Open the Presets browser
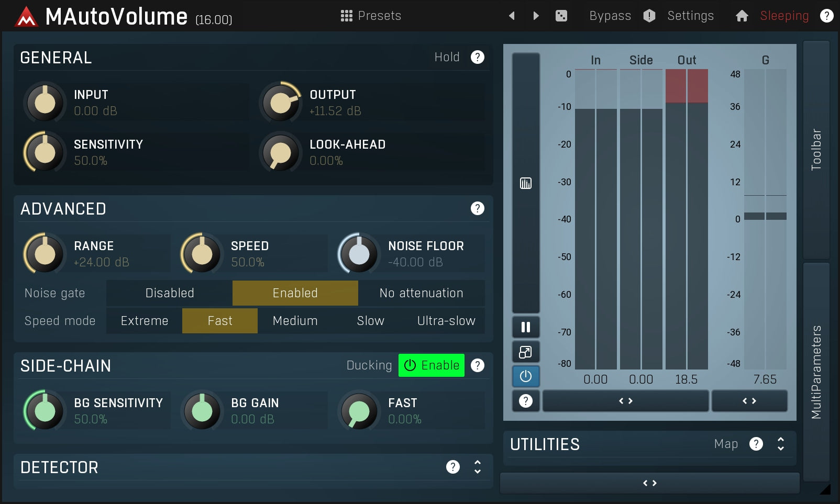The width and height of the screenshot is (840, 504). [x=370, y=15]
